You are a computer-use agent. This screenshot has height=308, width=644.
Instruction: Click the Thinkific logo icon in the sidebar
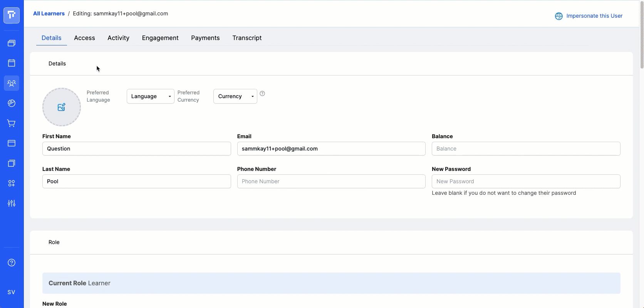[12, 15]
